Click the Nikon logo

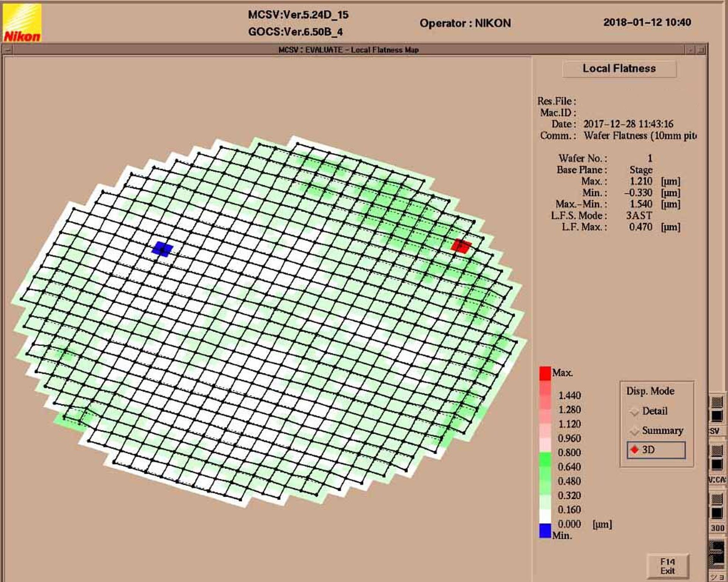[22, 23]
